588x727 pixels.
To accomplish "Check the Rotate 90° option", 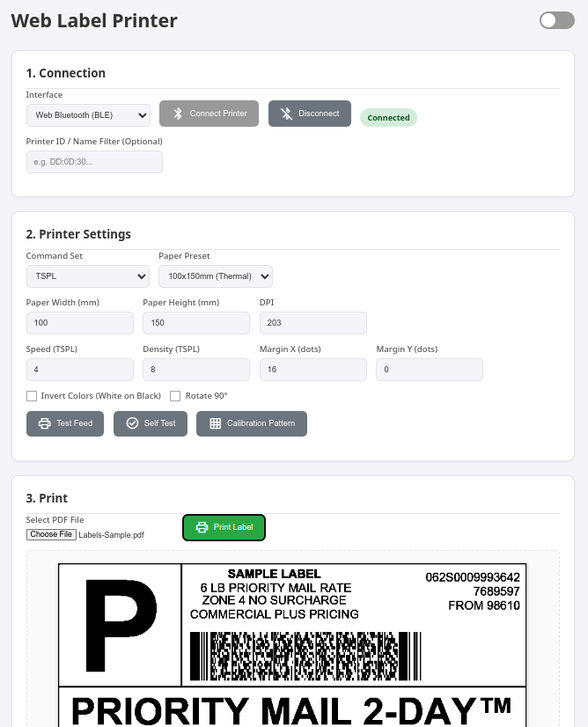I will click(175, 396).
